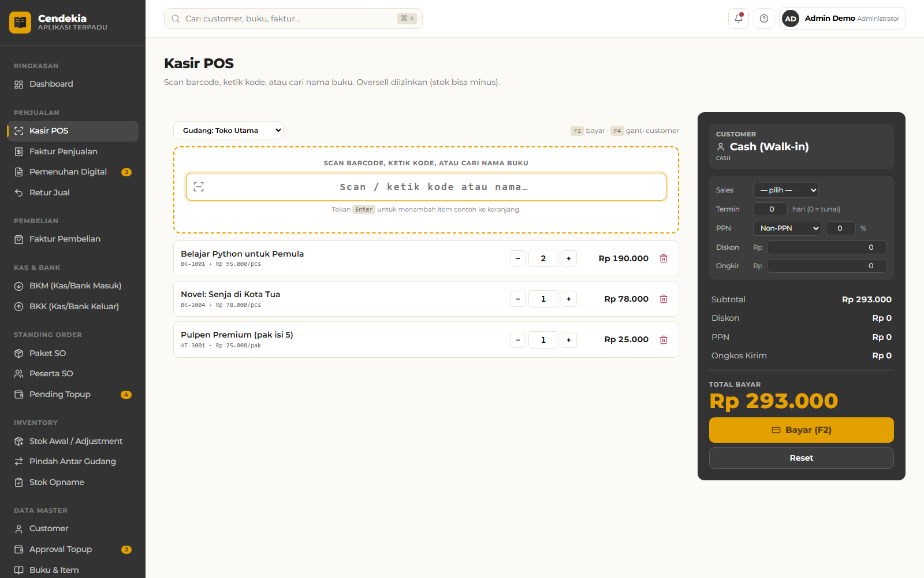Viewport: 924px width, 578px height.
Task: Click item code 'AT-3001 · Rp 25.000/pak'
Action: [221, 346]
